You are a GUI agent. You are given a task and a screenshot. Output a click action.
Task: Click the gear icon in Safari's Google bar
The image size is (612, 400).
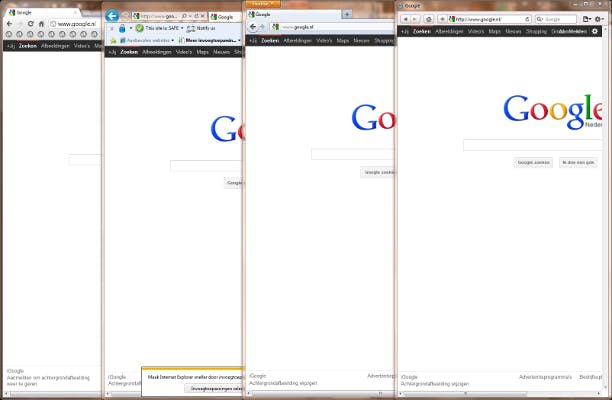point(595,31)
